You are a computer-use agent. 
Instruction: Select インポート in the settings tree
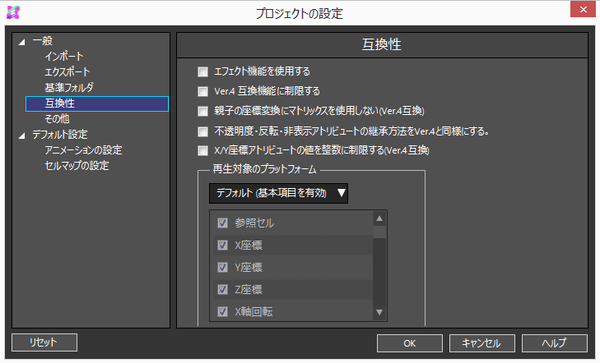point(64,57)
